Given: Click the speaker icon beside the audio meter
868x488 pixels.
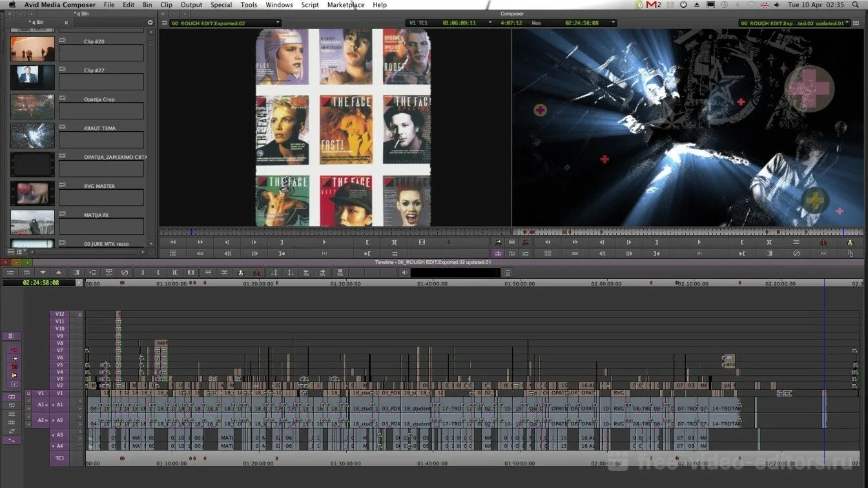Looking at the screenshot, I should tap(404, 272).
